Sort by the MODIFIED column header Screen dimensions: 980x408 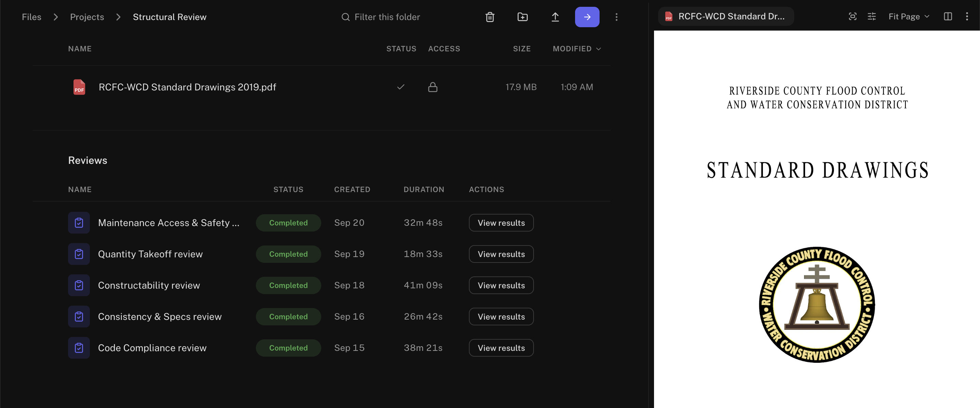pos(577,49)
